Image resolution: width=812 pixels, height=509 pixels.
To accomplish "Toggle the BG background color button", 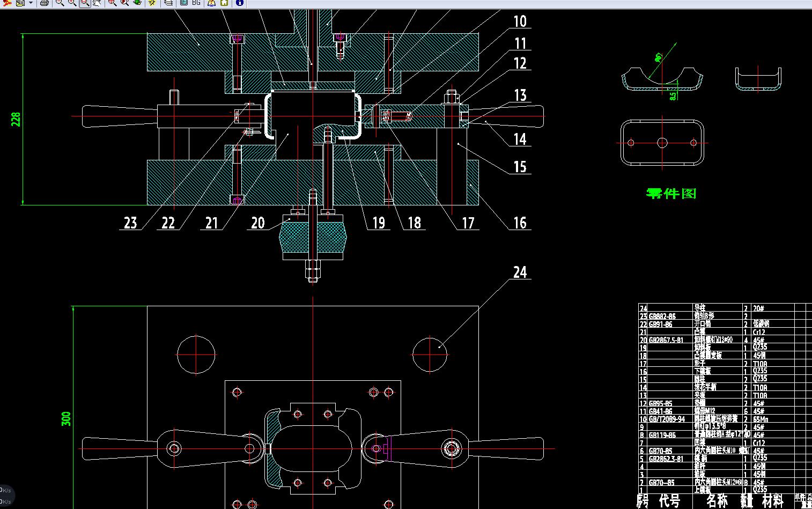I will 196,3.
